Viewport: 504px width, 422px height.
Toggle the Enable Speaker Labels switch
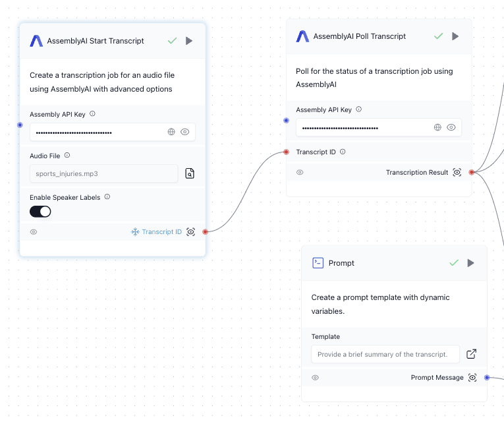pos(40,212)
